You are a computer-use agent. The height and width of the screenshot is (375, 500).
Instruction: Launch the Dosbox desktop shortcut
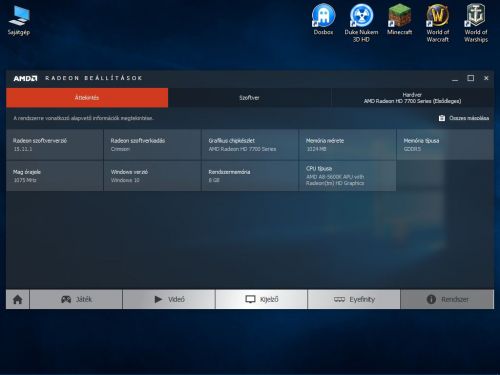pyautogui.click(x=323, y=19)
